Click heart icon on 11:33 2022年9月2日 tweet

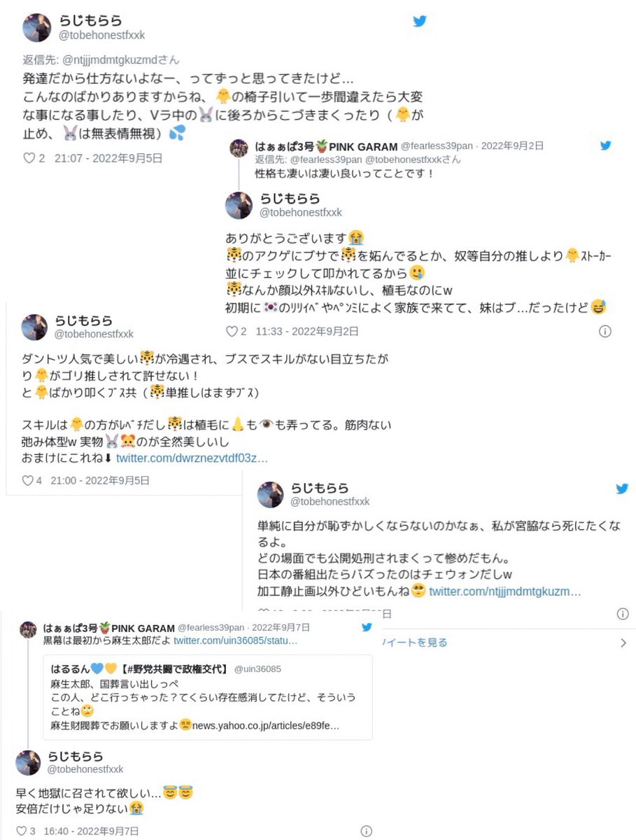(232, 331)
